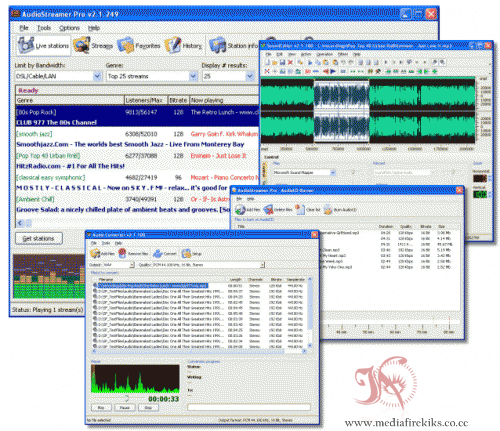Click selected region in sound editor waveform
The width and height of the screenshot is (500, 431).
coord(341,111)
